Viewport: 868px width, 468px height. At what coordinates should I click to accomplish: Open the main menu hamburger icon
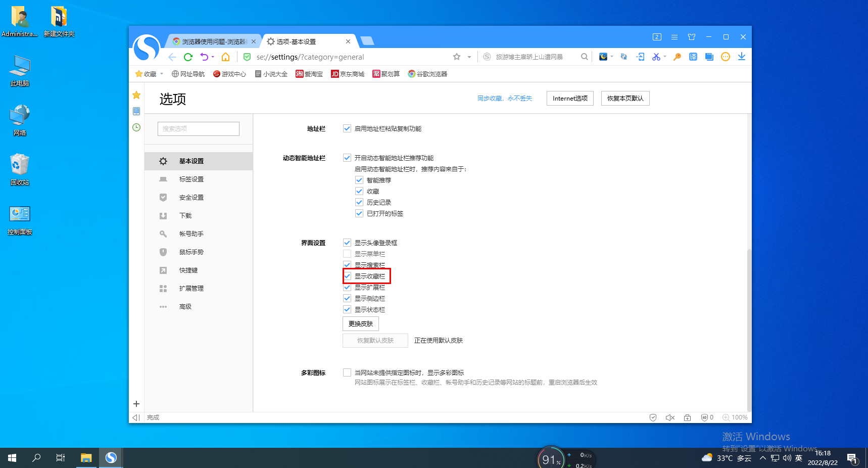pyautogui.click(x=674, y=37)
